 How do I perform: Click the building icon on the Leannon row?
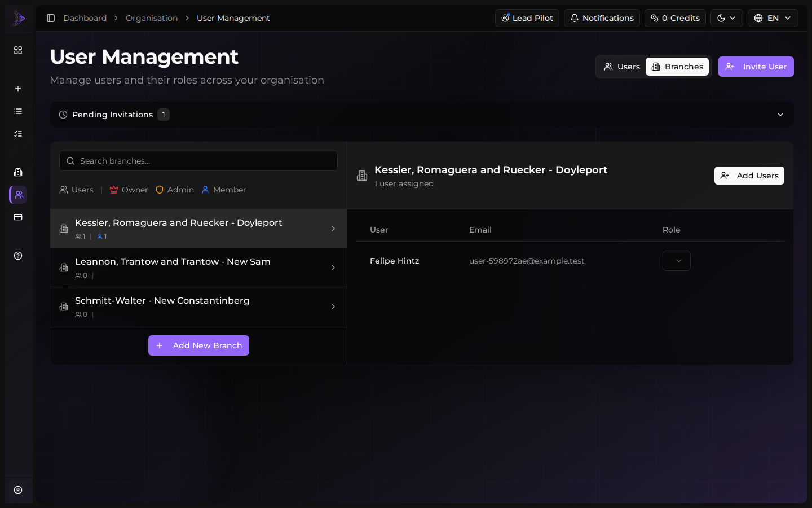[64, 268]
